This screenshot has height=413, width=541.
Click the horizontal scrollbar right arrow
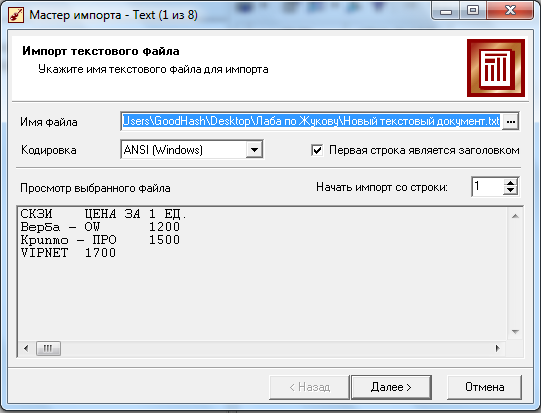tap(497, 348)
